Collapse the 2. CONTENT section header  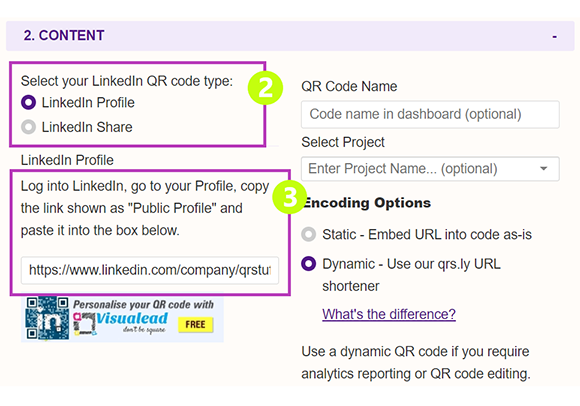(x=290, y=36)
